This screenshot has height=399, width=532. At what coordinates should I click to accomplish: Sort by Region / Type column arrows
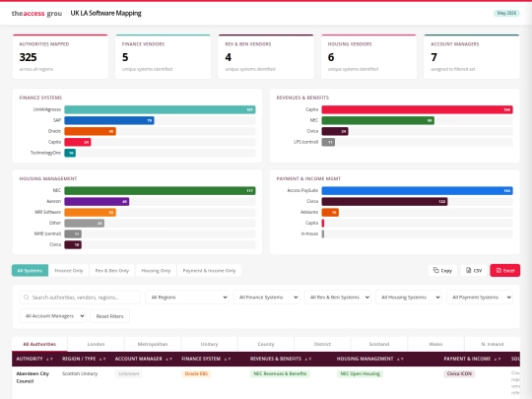tap(102, 359)
